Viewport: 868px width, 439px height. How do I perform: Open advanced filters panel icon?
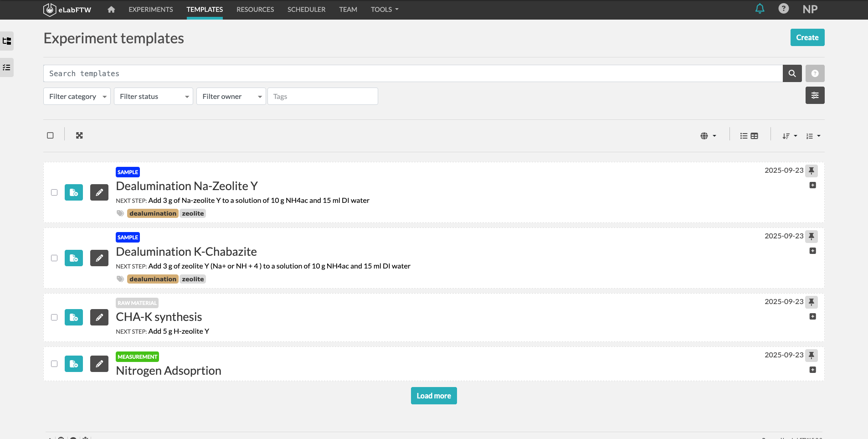(x=815, y=95)
